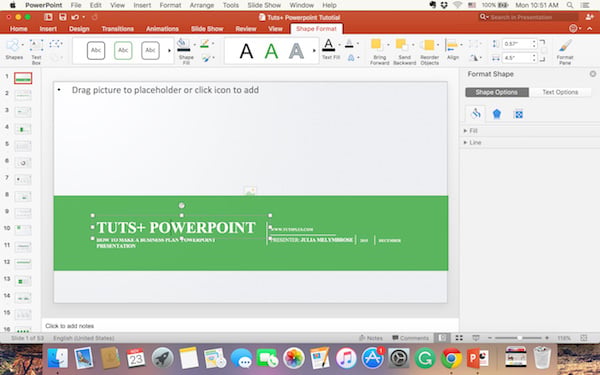Screen dimensions: 600x375
Task: Open Shape Fill dropdown arrow
Action: pyautogui.click(x=194, y=44)
